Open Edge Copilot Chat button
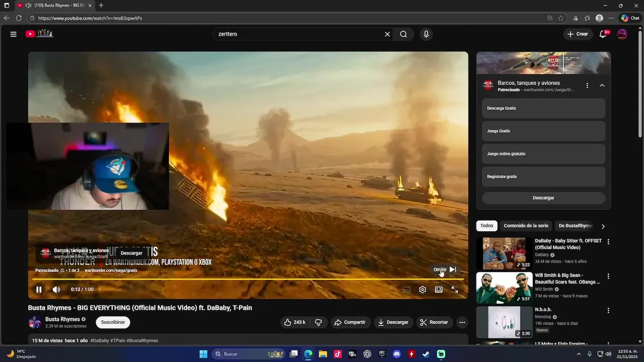 630,18
